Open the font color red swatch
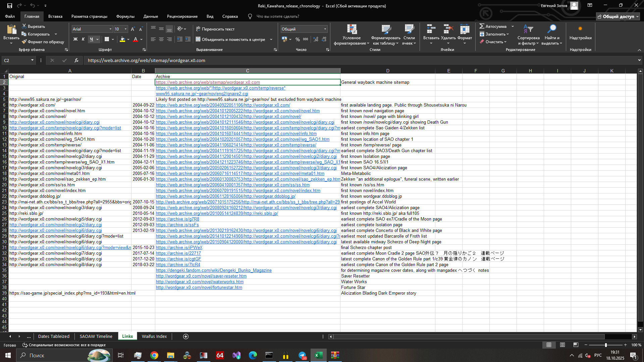 (x=136, y=40)
